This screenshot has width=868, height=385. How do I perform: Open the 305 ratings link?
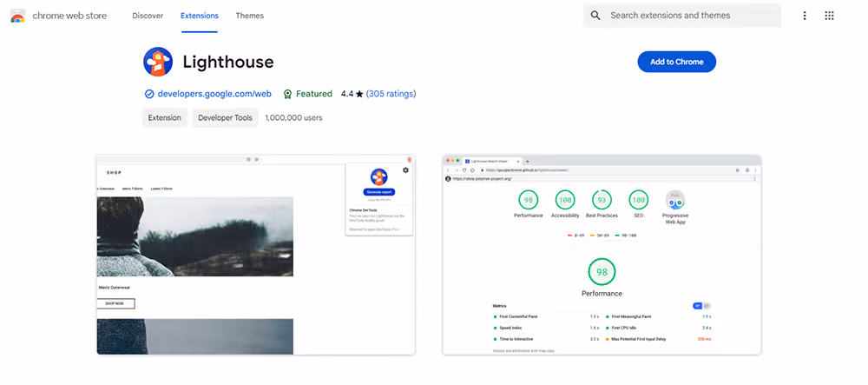(x=391, y=94)
